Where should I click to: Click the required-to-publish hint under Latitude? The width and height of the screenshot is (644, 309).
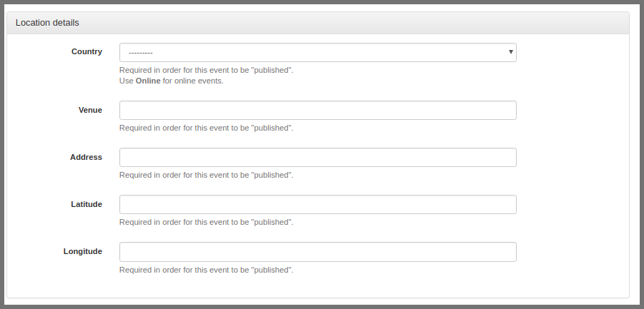click(206, 222)
